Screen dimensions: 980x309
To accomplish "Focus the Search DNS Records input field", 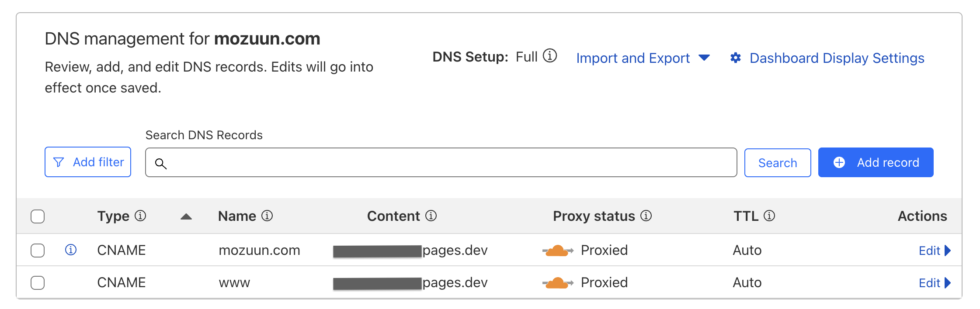I will point(441,162).
